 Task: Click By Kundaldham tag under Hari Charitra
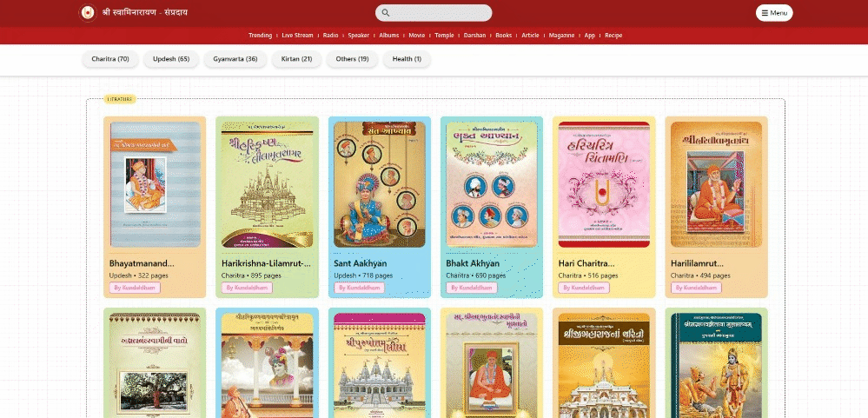pyautogui.click(x=584, y=288)
